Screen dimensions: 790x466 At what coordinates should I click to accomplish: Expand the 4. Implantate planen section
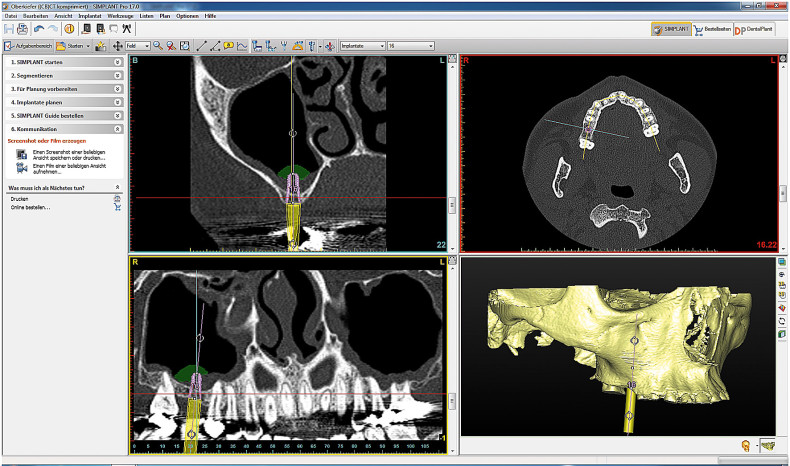pos(64,102)
